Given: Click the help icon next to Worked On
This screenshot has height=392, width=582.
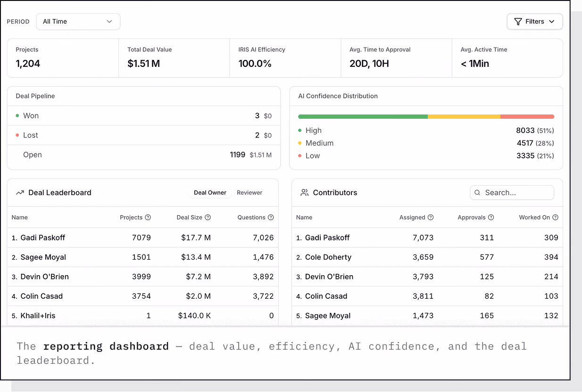Looking at the screenshot, I should tap(556, 218).
